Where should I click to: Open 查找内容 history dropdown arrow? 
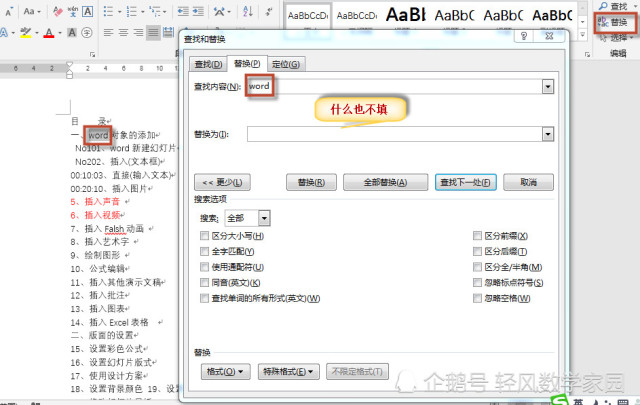[548, 87]
